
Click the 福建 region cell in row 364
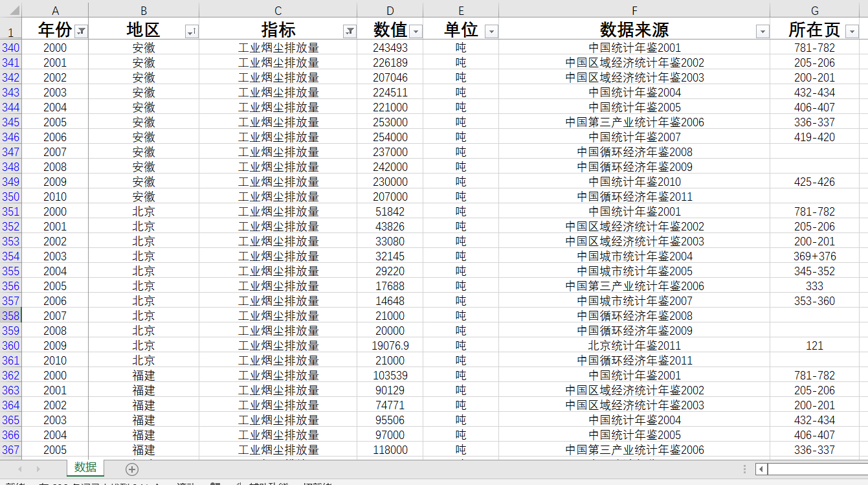point(144,405)
